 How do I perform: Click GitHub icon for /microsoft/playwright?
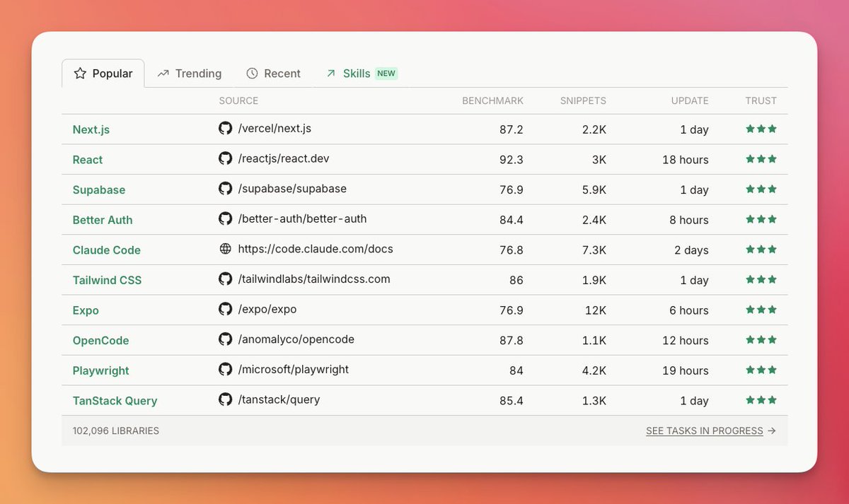coord(225,369)
